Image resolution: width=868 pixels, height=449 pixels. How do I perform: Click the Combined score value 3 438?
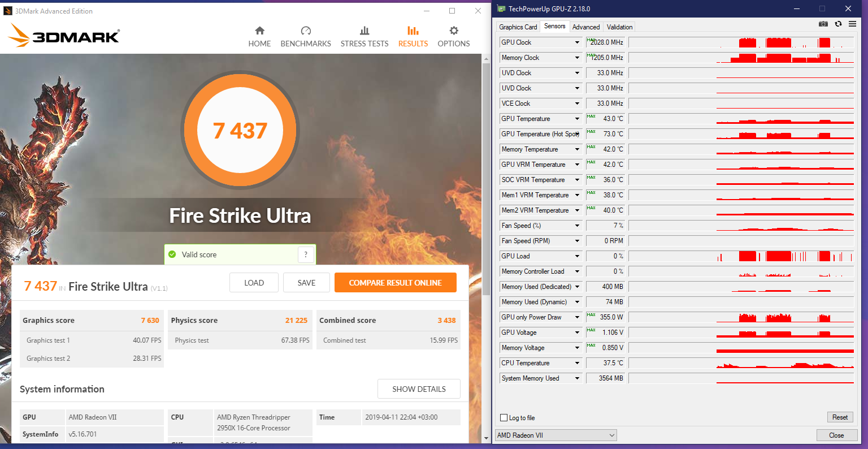pyautogui.click(x=446, y=321)
